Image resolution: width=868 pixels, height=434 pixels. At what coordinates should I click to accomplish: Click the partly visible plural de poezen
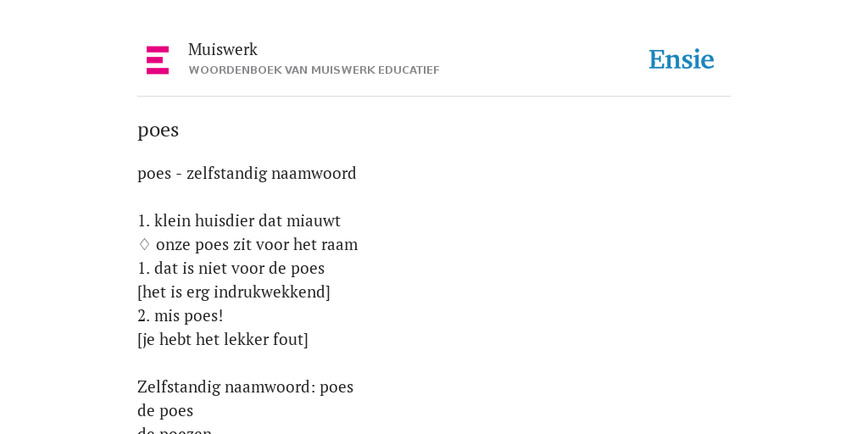pos(175,431)
